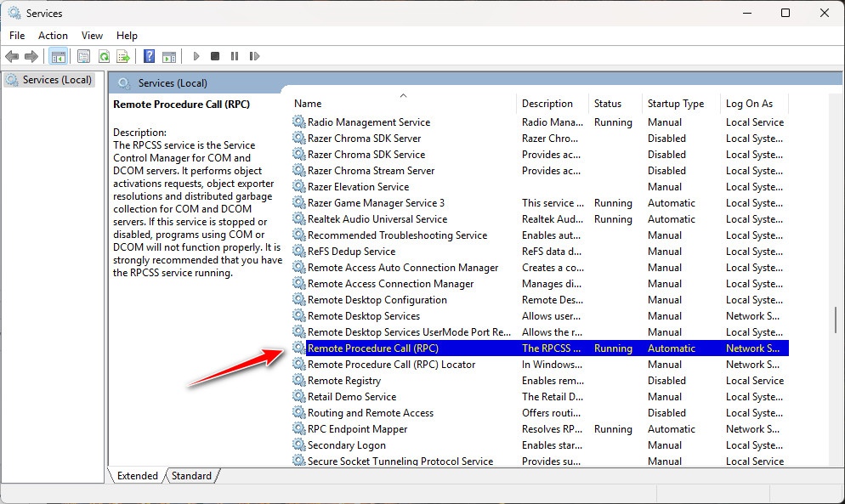The height and width of the screenshot is (504, 845).
Task: Click gear icon of Remote Registry
Action: pyautogui.click(x=299, y=381)
